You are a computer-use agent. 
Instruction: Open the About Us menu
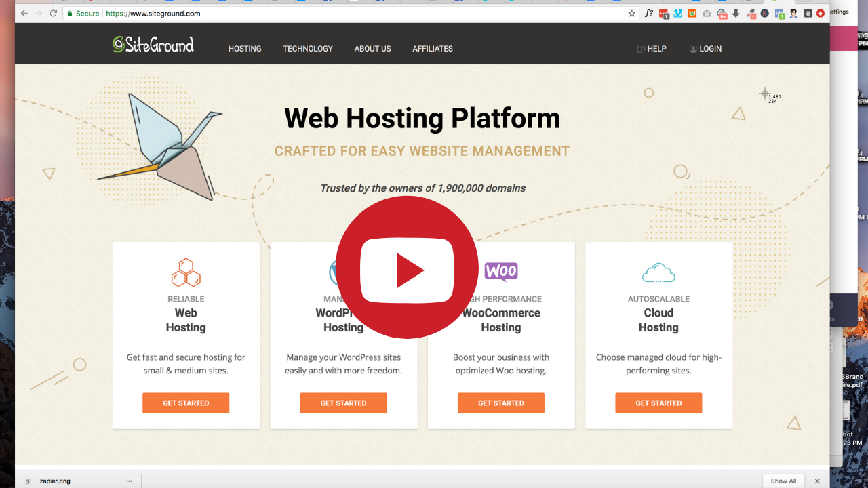point(372,49)
